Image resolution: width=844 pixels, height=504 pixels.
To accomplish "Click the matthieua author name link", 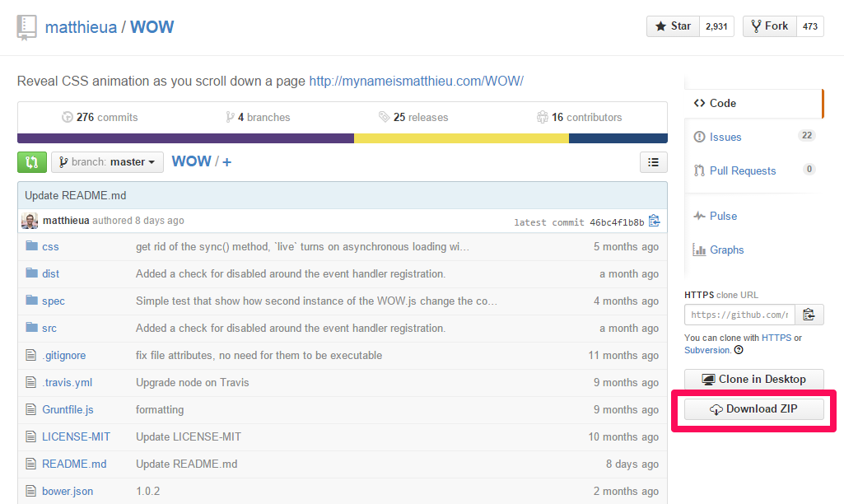I will click(66, 220).
